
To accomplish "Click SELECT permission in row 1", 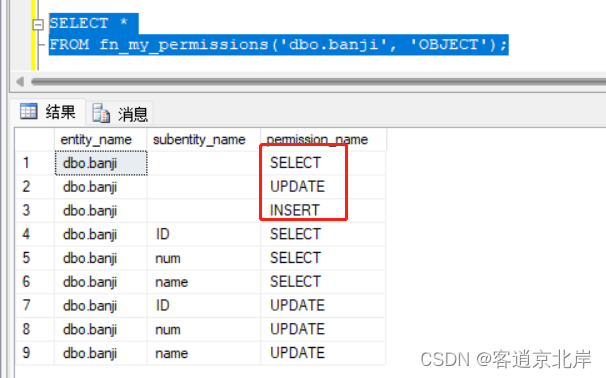I will pos(323,163).
